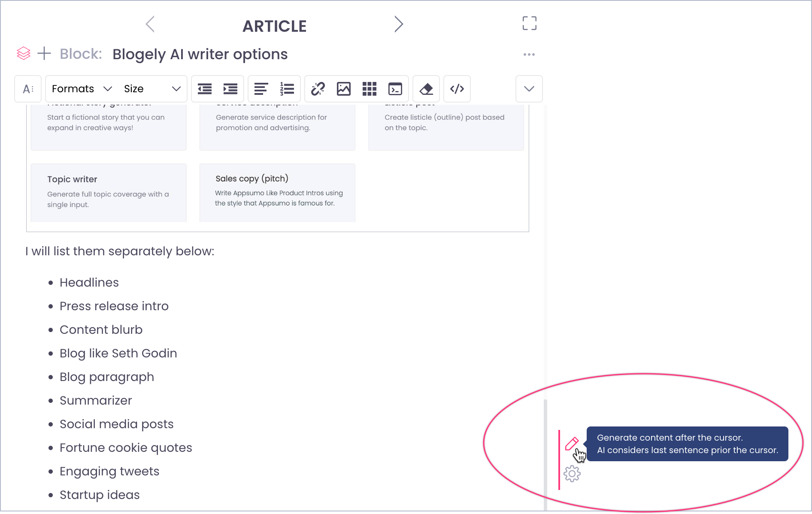Apply left text alignment
812x514 pixels.
[x=261, y=89]
